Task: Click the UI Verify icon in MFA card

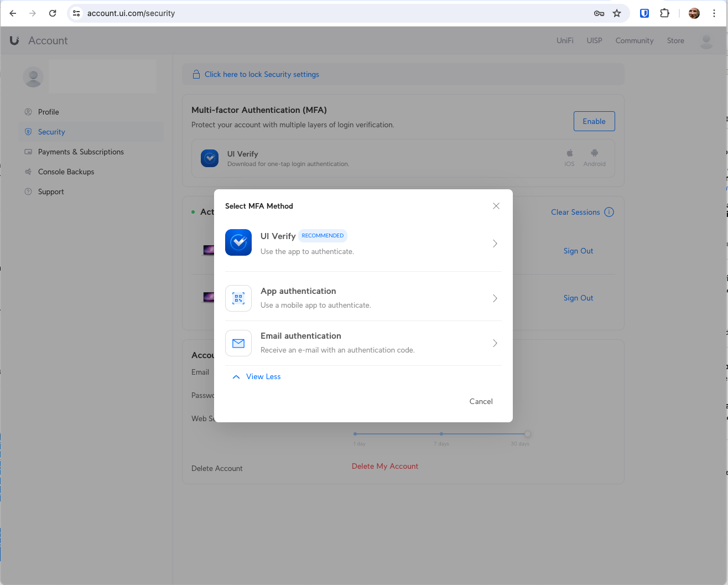Action: tap(210, 158)
